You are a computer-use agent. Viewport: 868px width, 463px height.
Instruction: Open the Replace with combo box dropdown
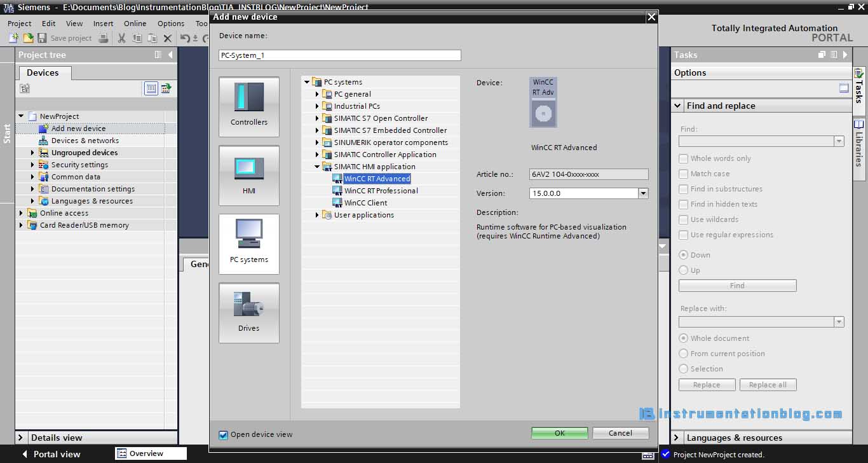[x=839, y=322]
